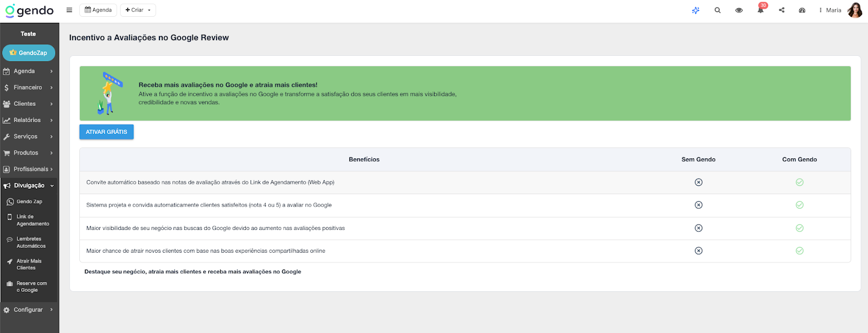Open Profissionais menu label
The image size is (868, 333).
[31, 169]
